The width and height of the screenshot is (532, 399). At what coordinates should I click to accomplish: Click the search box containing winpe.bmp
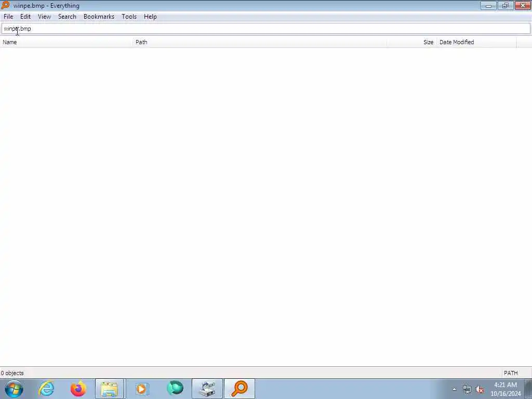[x=266, y=29]
